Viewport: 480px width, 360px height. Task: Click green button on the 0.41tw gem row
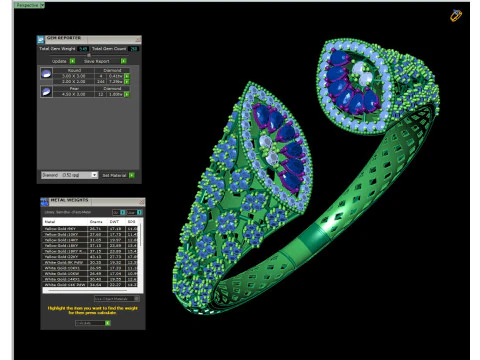tap(127, 76)
